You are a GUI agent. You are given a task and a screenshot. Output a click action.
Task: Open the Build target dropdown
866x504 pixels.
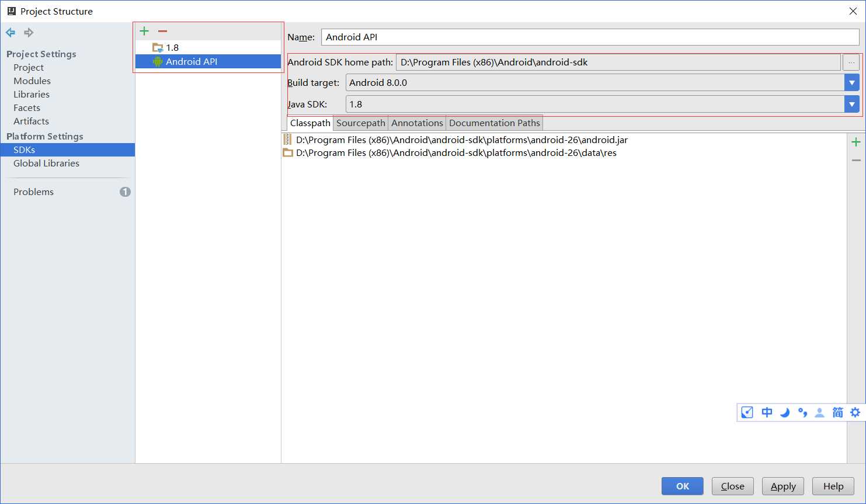click(852, 82)
